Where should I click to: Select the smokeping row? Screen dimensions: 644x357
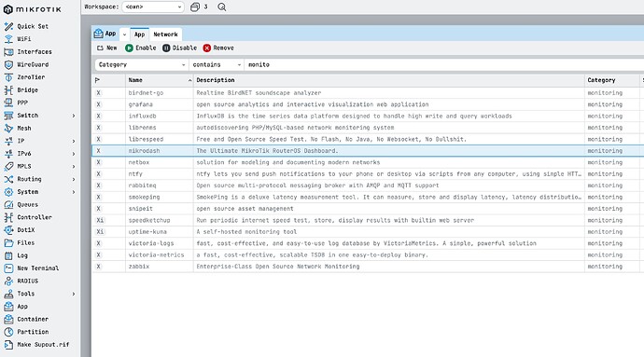(x=368, y=197)
